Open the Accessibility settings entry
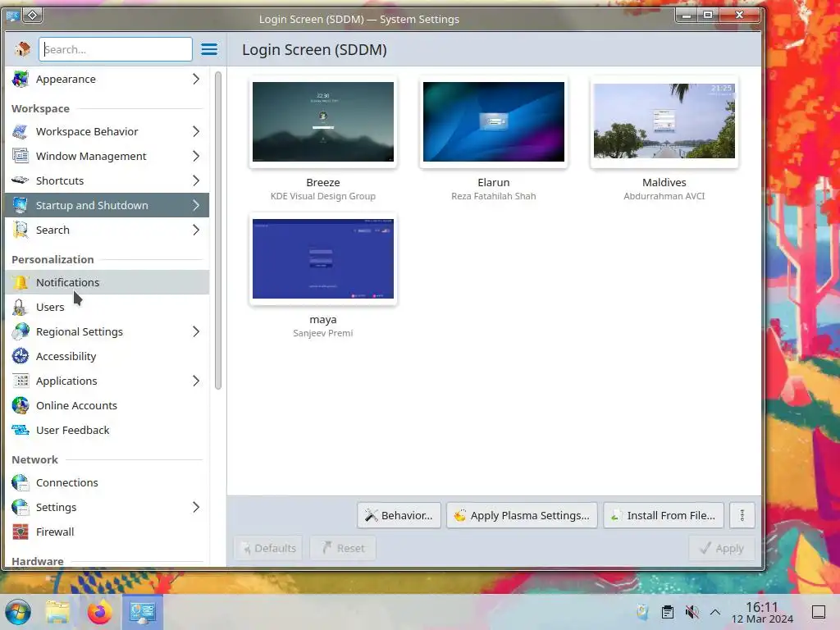Image resolution: width=840 pixels, height=630 pixels. point(107,356)
